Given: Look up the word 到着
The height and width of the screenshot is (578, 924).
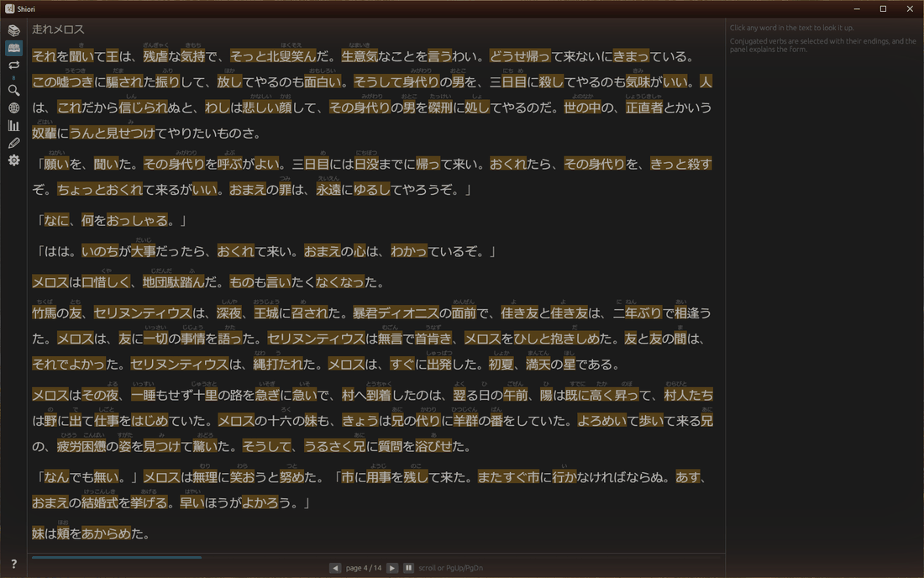Looking at the screenshot, I should 378,395.
